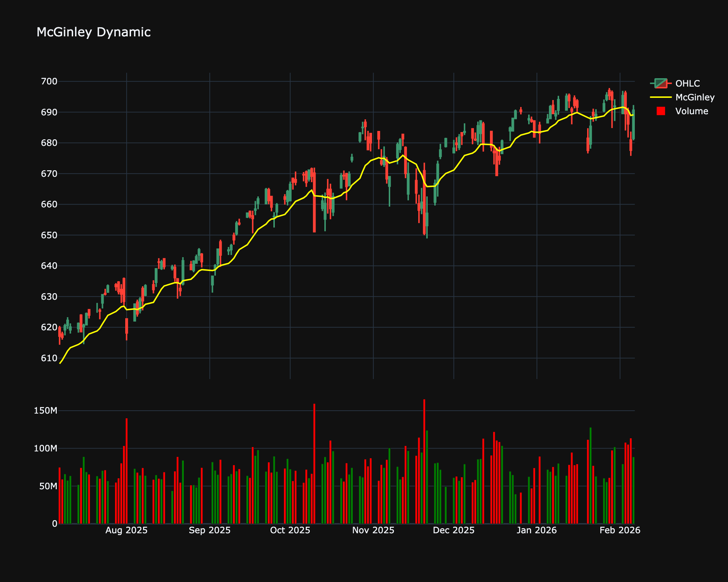Image resolution: width=728 pixels, height=582 pixels.
Task: Click the Dec 2025 x-axis label
Action: 454,530
